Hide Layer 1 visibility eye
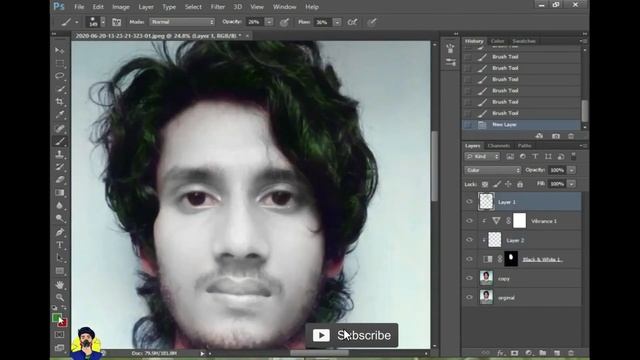The width and height of the screenshot is (640, 360). pos(469,202)
